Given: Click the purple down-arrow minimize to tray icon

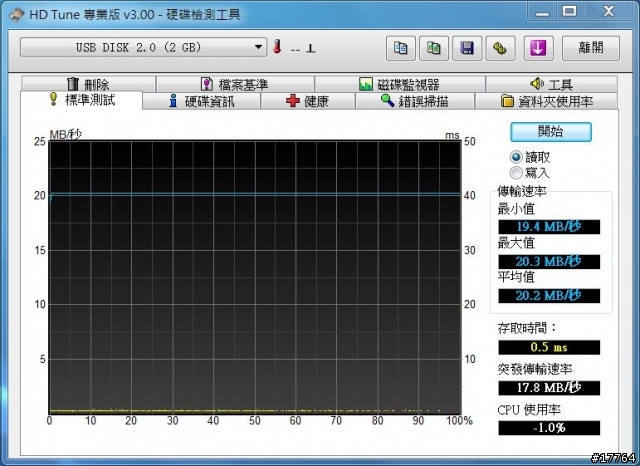Looking at the screenshot, I should click(x=538, y=48).
